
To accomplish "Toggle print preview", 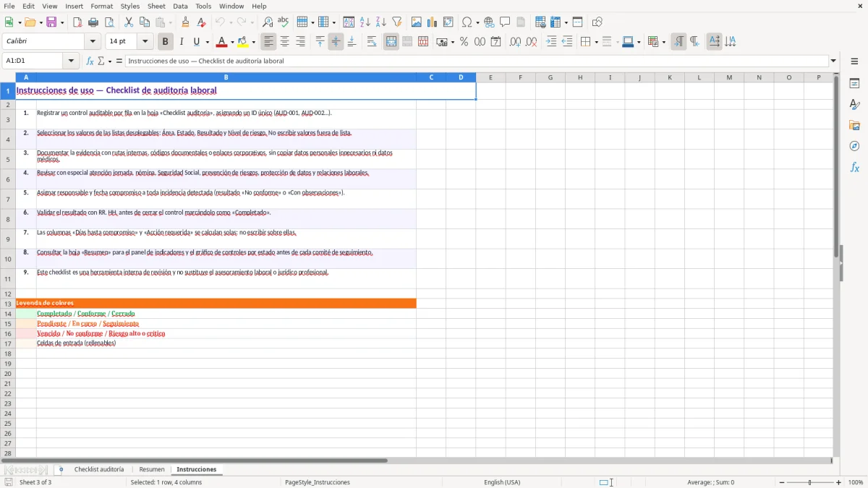I will 109,22.
